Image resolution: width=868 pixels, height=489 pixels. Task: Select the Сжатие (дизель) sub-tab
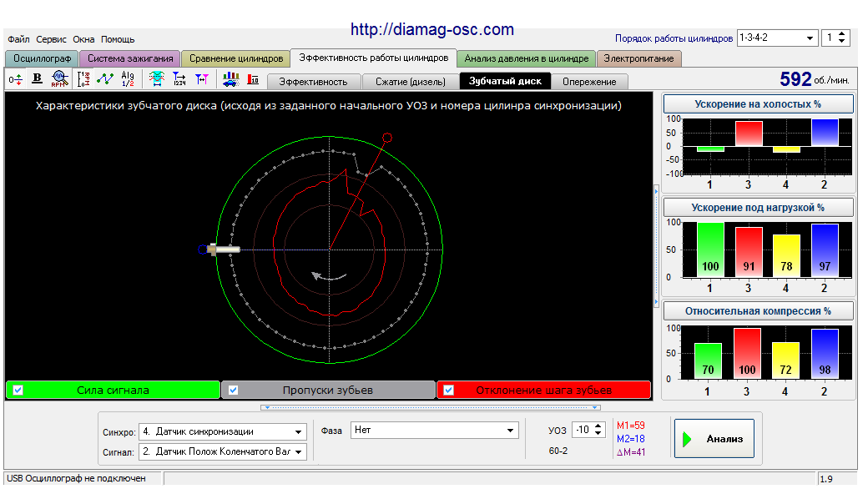pyautogui.click(x=410, y=82)
